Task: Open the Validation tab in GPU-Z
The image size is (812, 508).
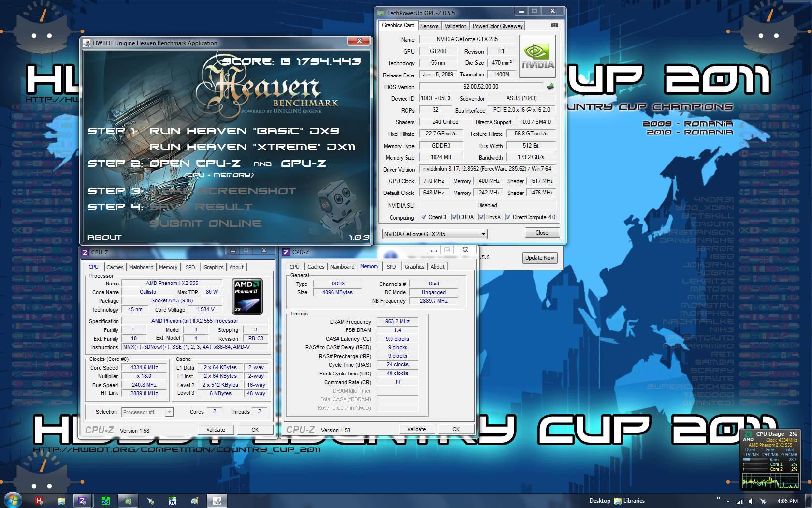Action: [455, 26]
